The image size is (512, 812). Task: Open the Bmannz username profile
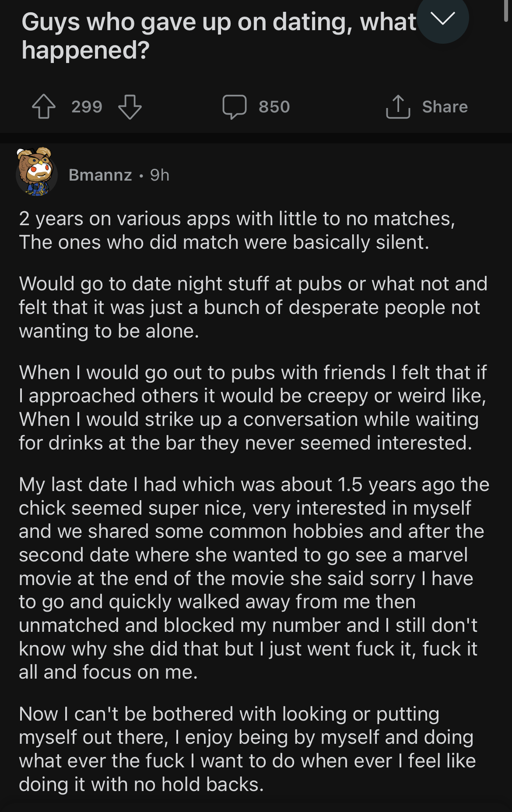pyautogui.click(x=100, y=175)
